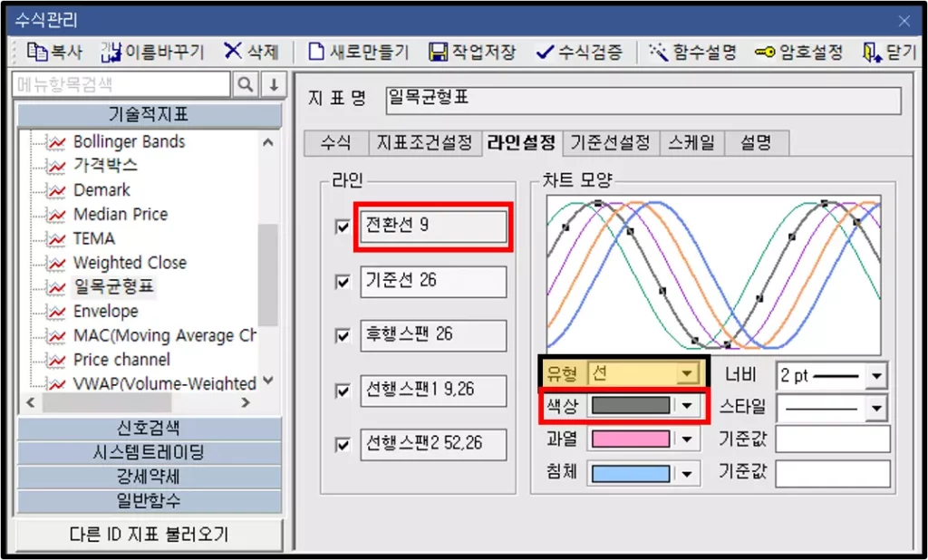Click the chart icon beside 가격박스
Image resolution: width=928 pixels, height=560 pixels.
57,167
